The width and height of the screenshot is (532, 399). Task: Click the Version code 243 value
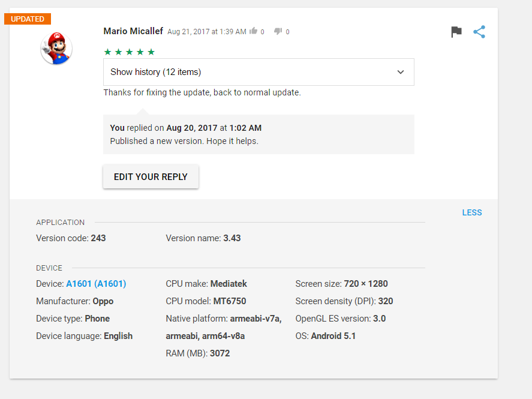click(x=98, y=238)
